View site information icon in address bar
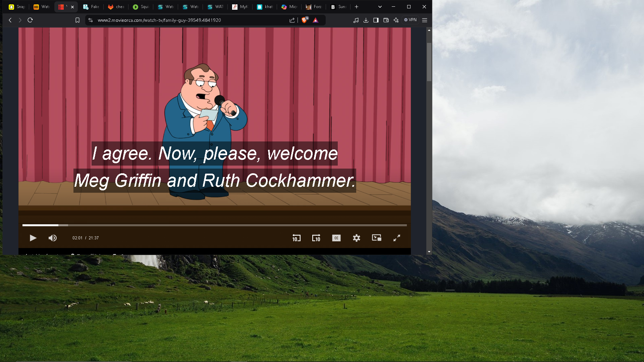644x362 pixels. click(x=91, y=20)
